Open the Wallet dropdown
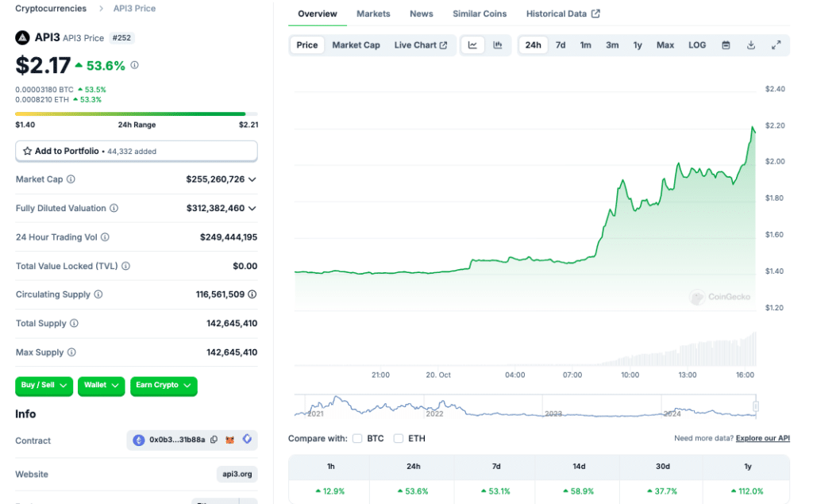The width and height of the screenshot is (813, 504). (x=101, y=385)
